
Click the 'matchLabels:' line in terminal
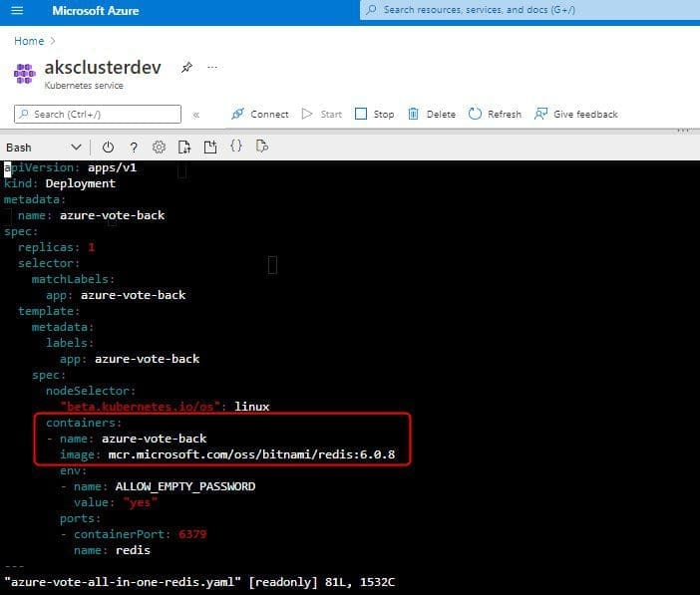point(73,279)
